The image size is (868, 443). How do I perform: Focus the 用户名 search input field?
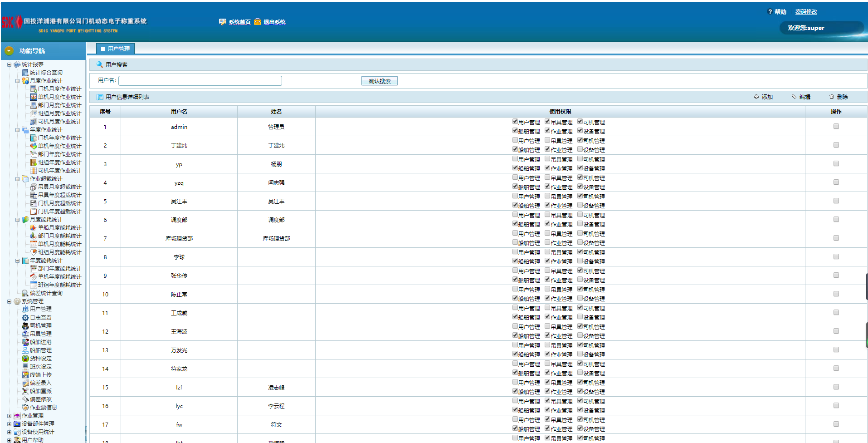pos(200,81)
